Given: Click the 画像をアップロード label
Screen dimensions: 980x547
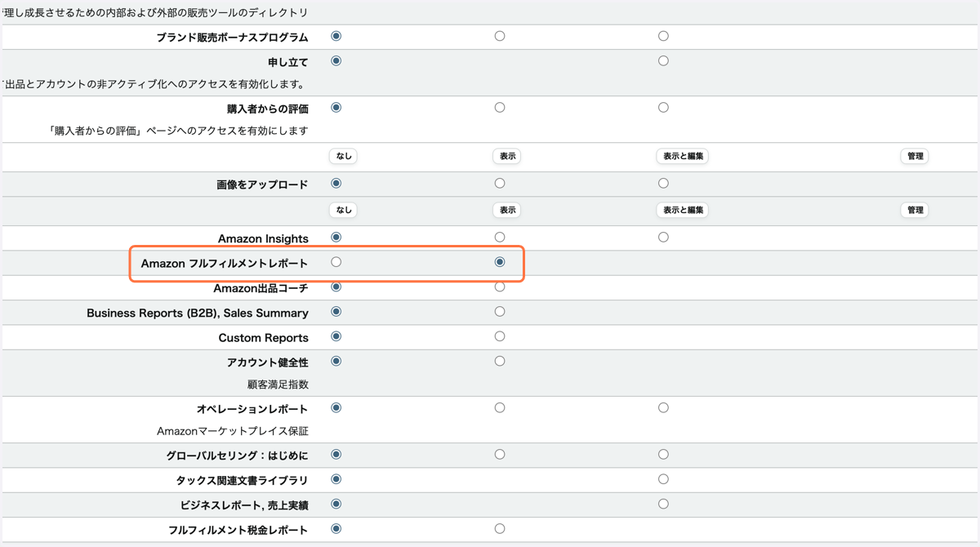Looking at the screenshot, I should point(262,185).
